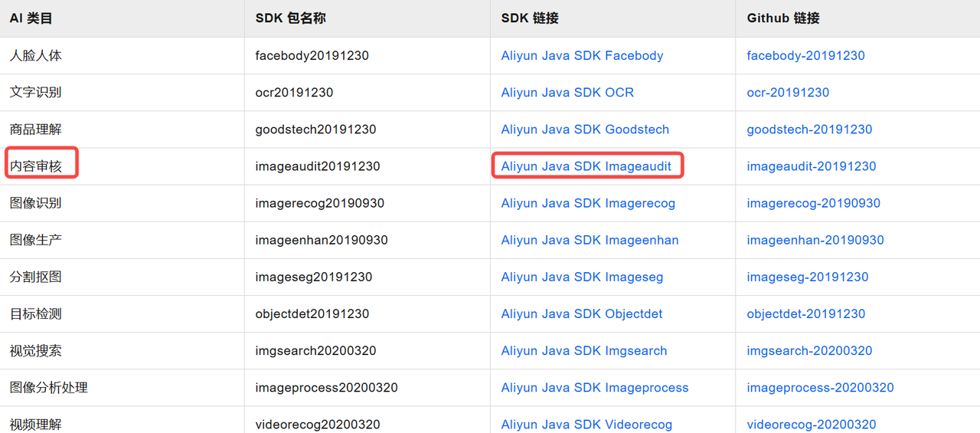This screenshot has height=433, width=980.
Task: Open imagerecog-20190930 Github link
Action: click(x=813, y=203)
